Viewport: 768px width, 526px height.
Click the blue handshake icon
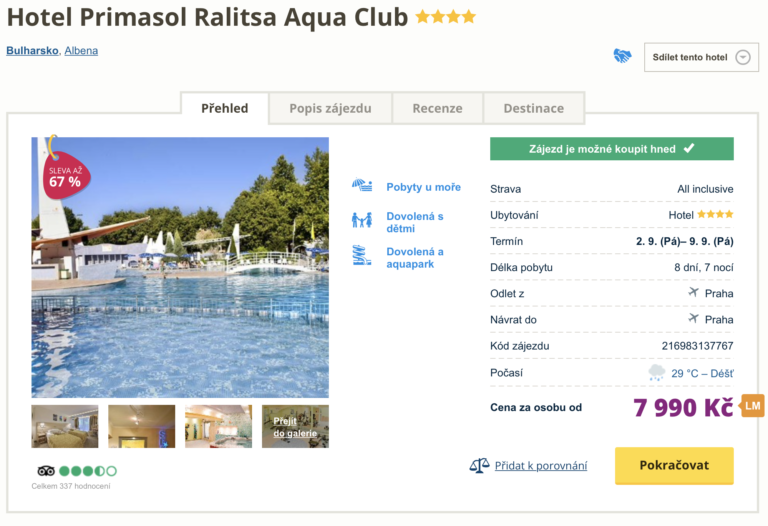point(622,56)
